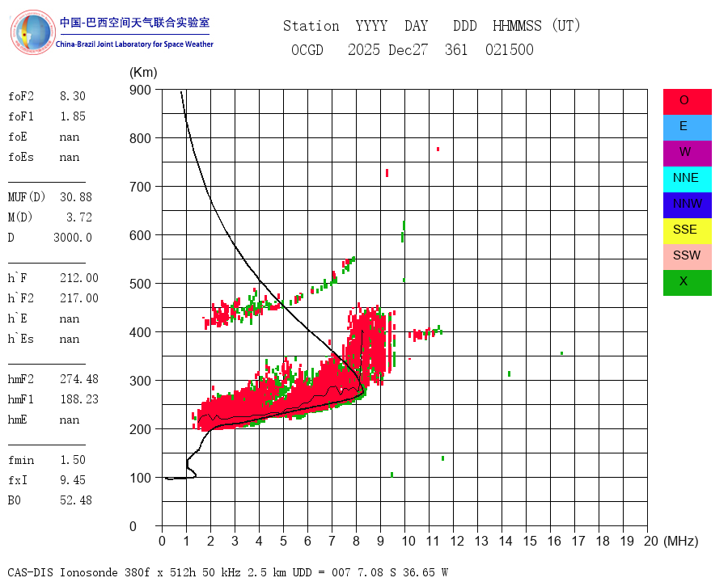Click the hmF2 value 274.48
Image resolution: width=728 pixels, height=582 pixels.
[79, 379]
